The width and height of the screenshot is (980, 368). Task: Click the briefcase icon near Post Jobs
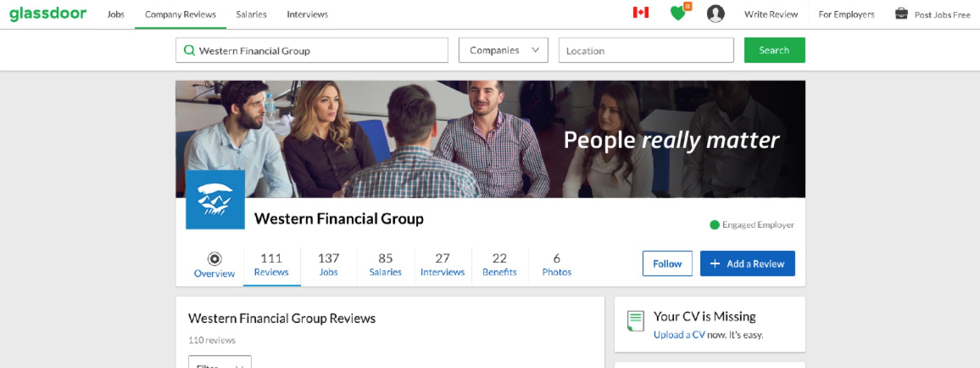coord(901,14)
